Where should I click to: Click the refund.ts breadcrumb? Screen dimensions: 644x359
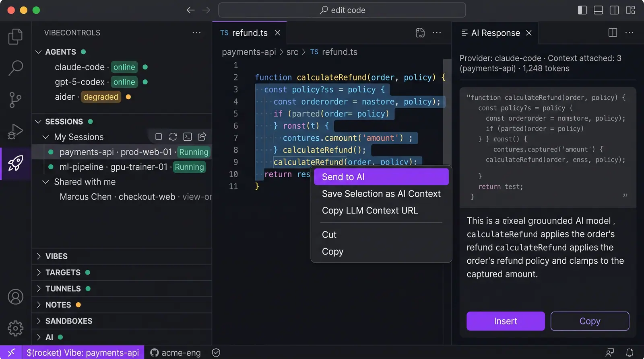pos(334,52)
